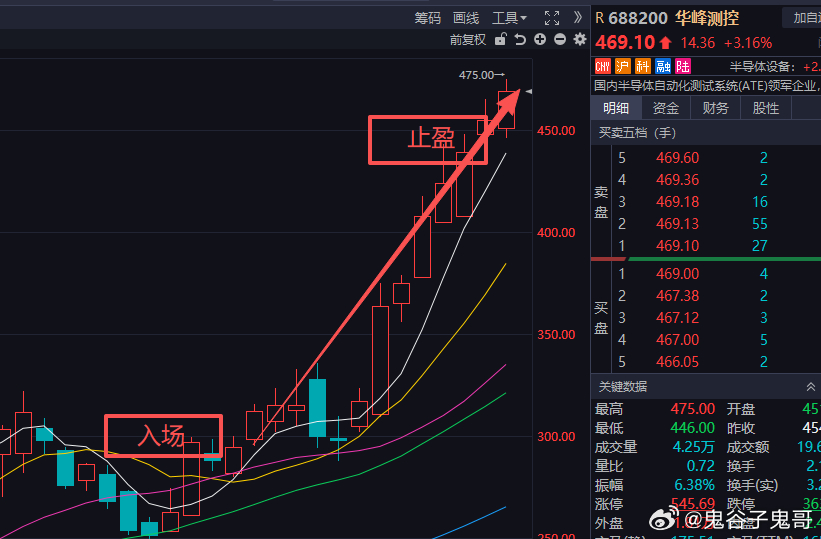This screenshot has height=539, width=821.
Task: Click the buy-sell ratio red green bar
Action: tap(706, 259)
